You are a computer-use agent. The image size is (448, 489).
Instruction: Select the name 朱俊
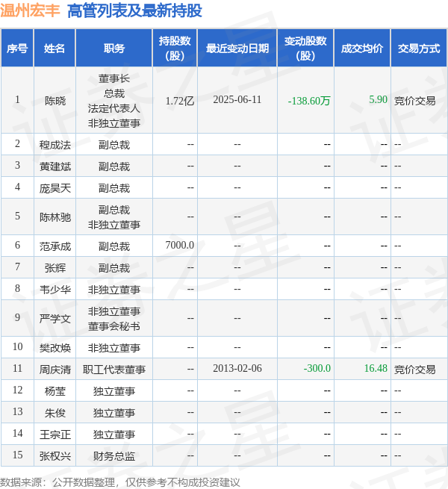[55, 413]
